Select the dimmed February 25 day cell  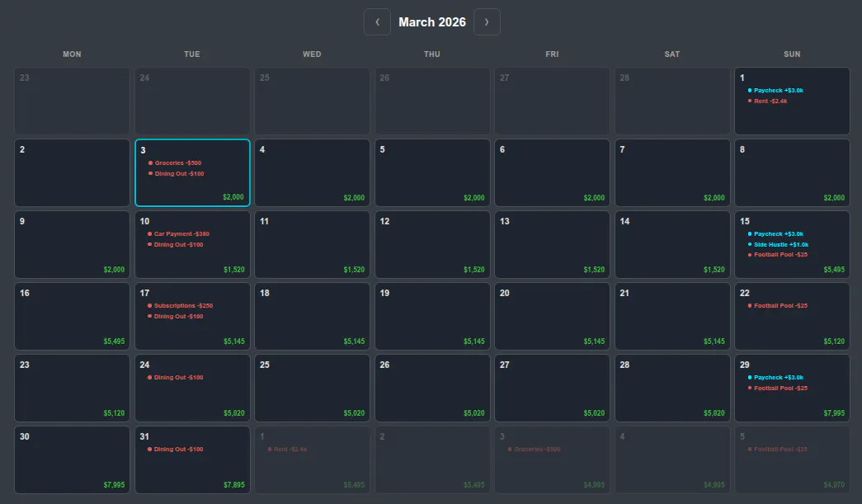[x=313, y=101]
